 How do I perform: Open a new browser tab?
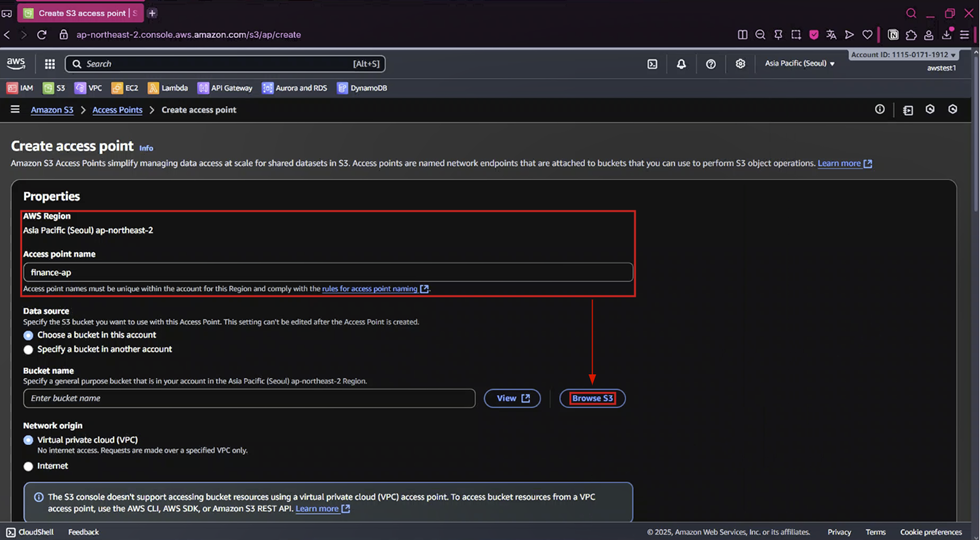[x=152, y=13]
